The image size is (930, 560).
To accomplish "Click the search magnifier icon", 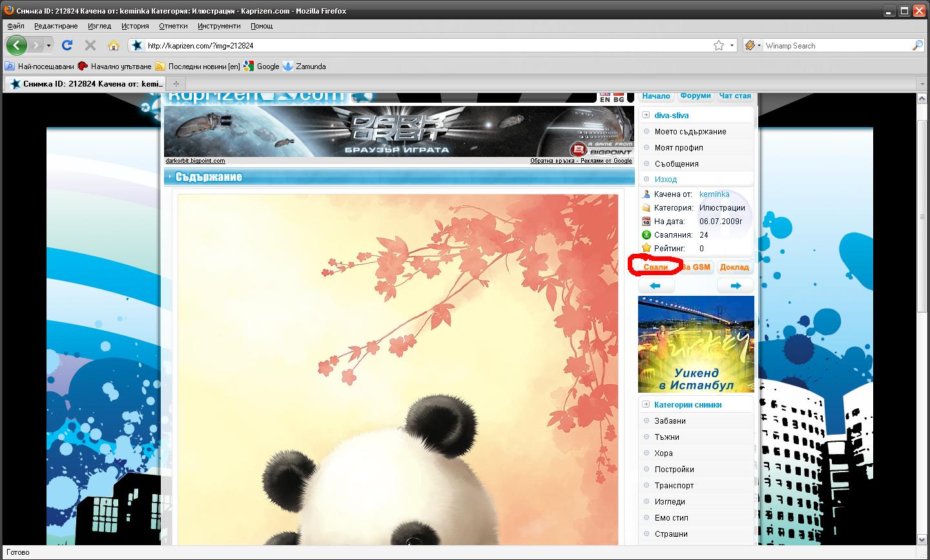I will click(917, 45).
